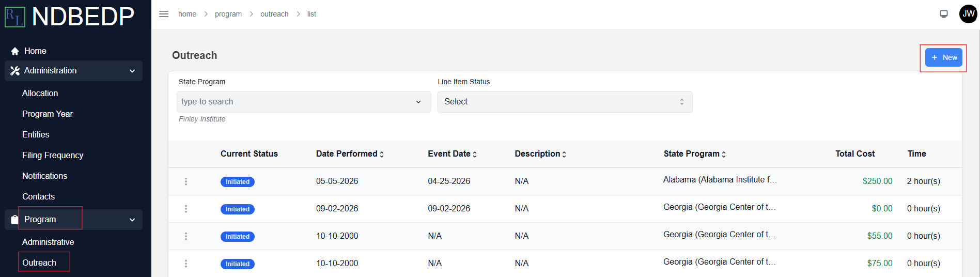Click the 2 hour(s) time cell
The height and width of the screenshot is (277, 980).
924,181
